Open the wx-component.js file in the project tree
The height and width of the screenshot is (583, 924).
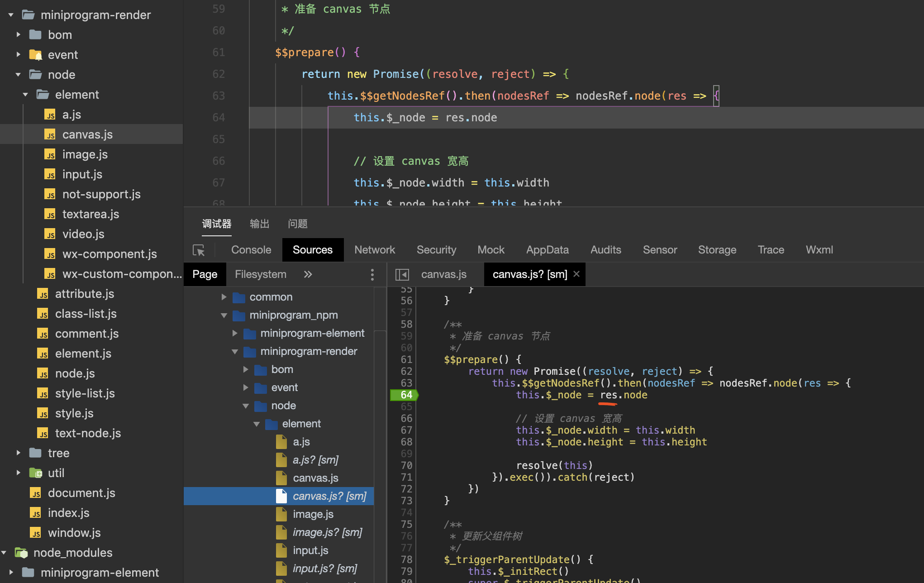point(109,254)
